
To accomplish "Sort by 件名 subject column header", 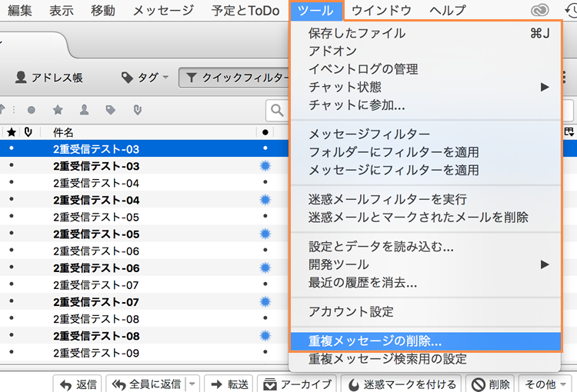I will (63, 132).
